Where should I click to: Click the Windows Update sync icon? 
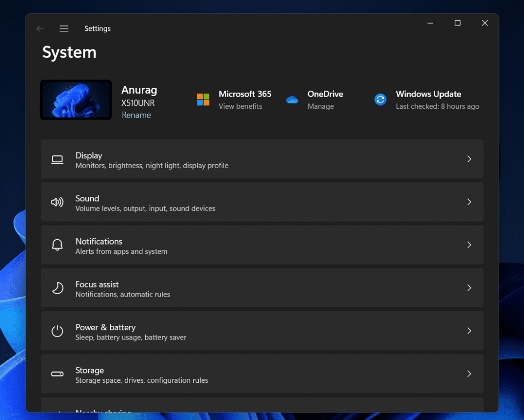click(380, 99)
